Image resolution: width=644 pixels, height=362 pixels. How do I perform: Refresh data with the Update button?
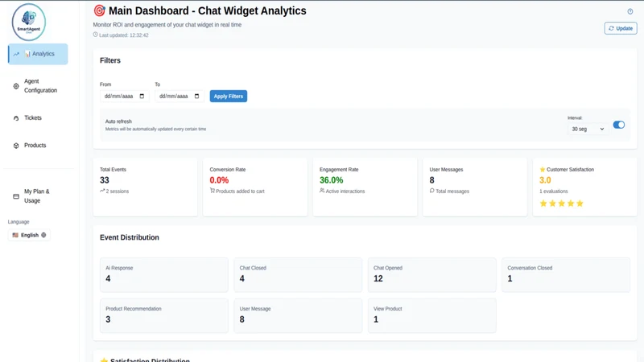click(621, 28)
